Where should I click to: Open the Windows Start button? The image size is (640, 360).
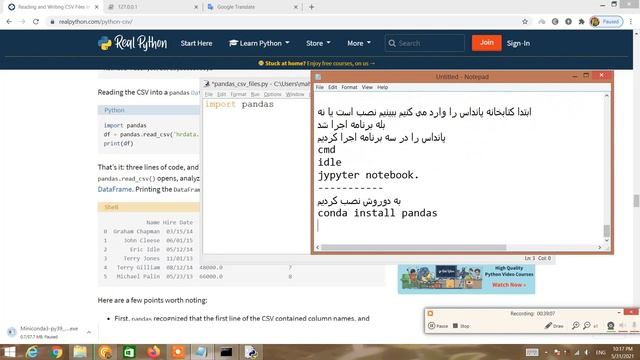(9, 352)
